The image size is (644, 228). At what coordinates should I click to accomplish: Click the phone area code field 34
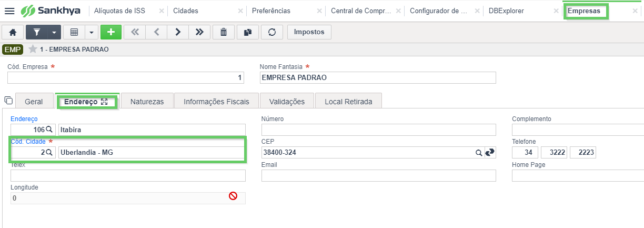[x=525, y=152]
